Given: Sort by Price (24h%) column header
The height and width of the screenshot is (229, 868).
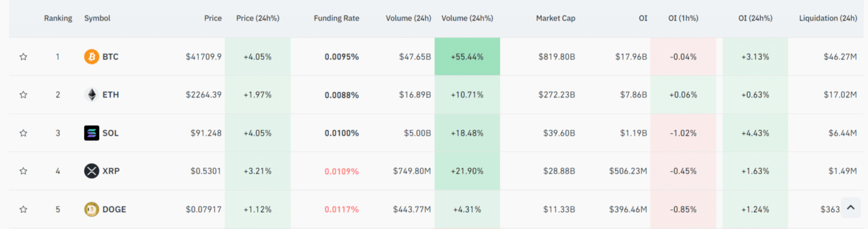Looking at the screenshot, I should (x=258, y=18).
